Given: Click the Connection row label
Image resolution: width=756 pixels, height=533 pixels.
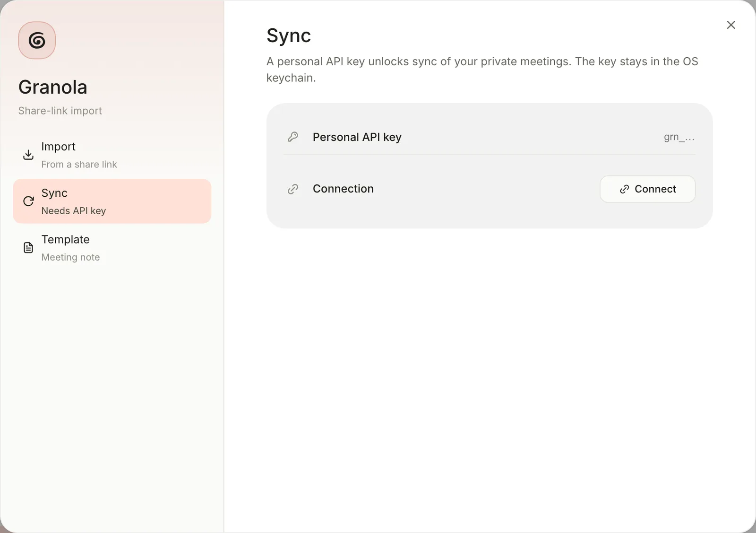Looking at the screenshot, I should [343, 189].
